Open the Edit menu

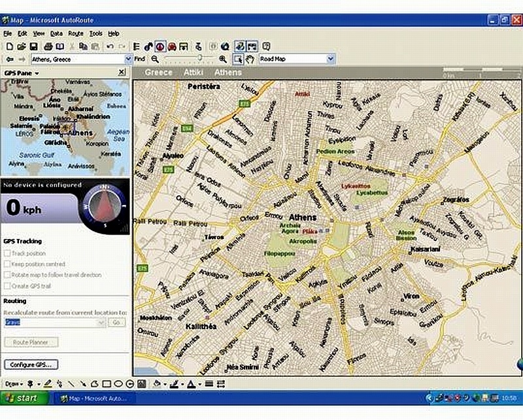[x=22, y=34]
